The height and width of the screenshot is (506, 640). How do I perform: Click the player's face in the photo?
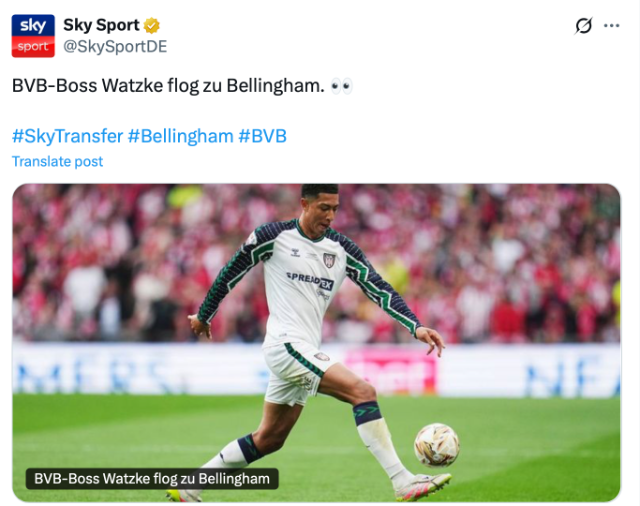(x=320, y=209)
